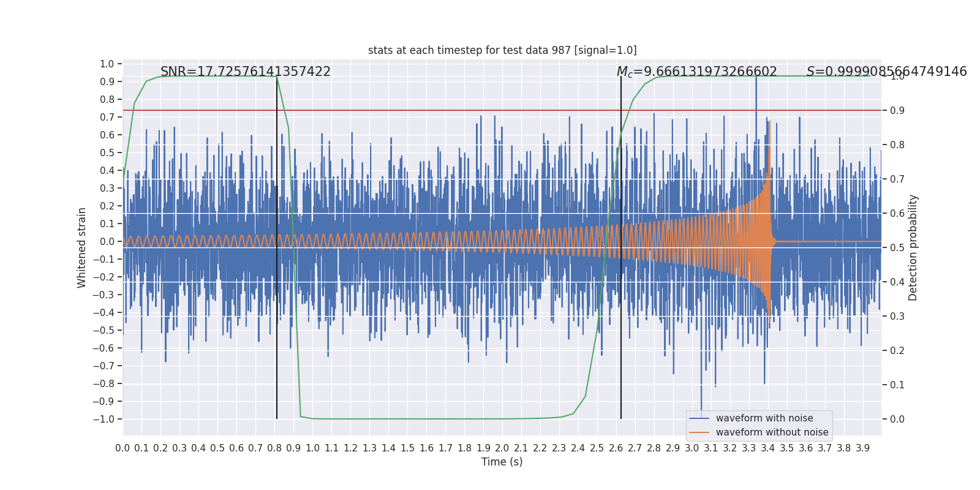Viewport: 980px width, 490px height.
Task: Click the 3.4 tick label on time axis
Action: coord(768,448)
